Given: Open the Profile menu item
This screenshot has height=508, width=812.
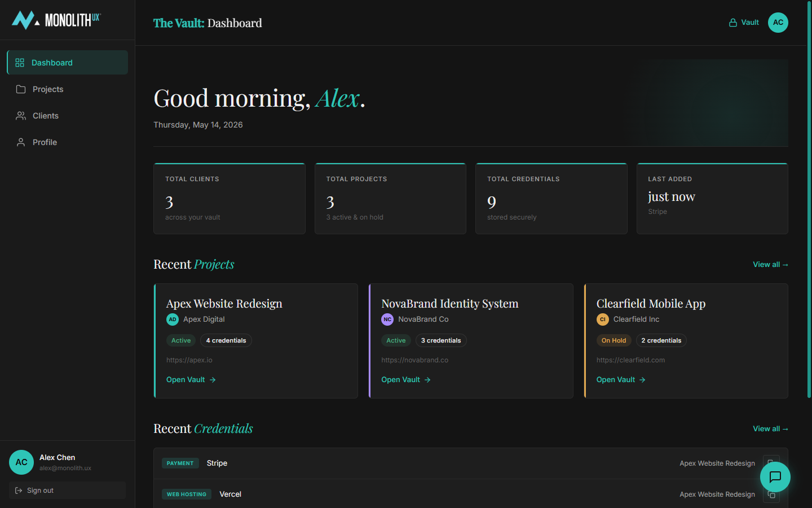Looking at the screenshot, I should [x=67, y=142].
